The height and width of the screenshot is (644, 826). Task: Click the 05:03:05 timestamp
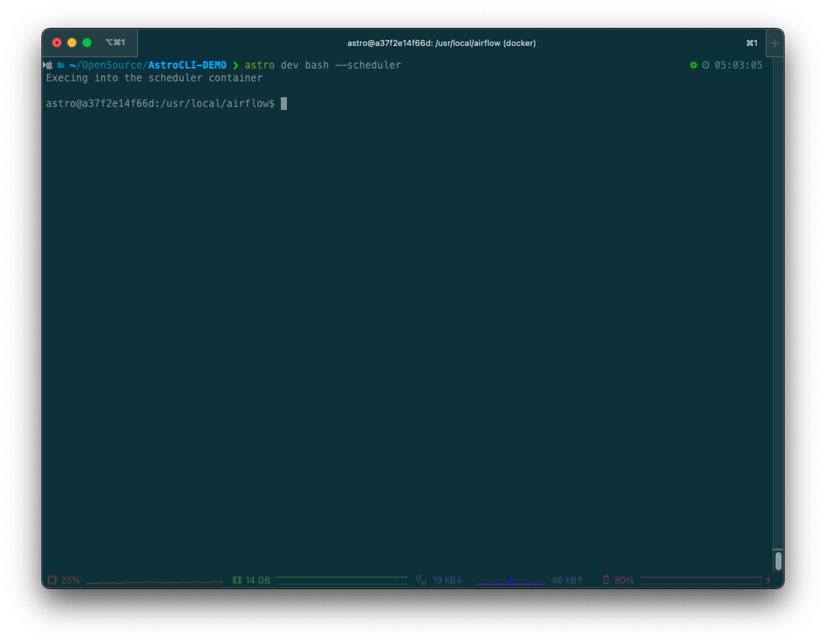point(738,65)
